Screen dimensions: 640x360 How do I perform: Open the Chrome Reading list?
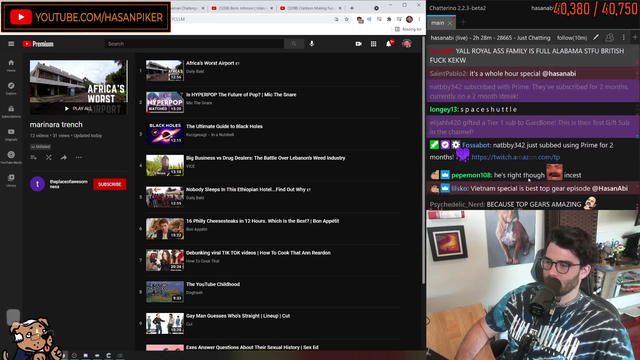click(x=408, y=29)
